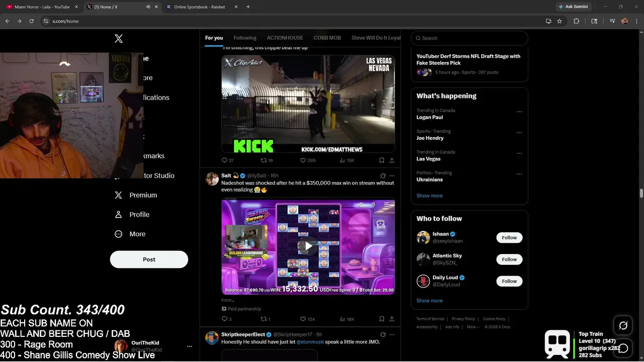
Task: Mute the X tab audio icon
Action: [x=148, y=7]
